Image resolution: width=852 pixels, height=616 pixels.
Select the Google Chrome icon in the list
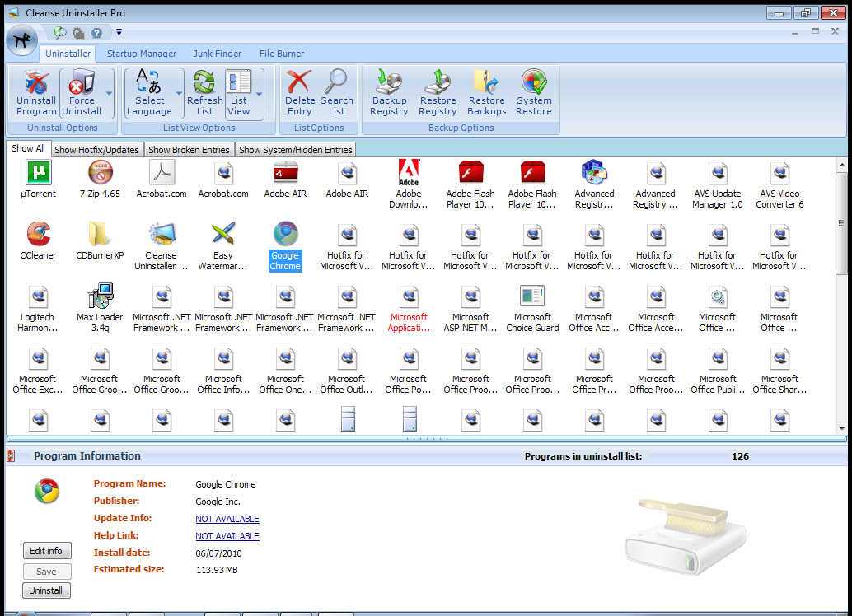click(x=285, y=234)
